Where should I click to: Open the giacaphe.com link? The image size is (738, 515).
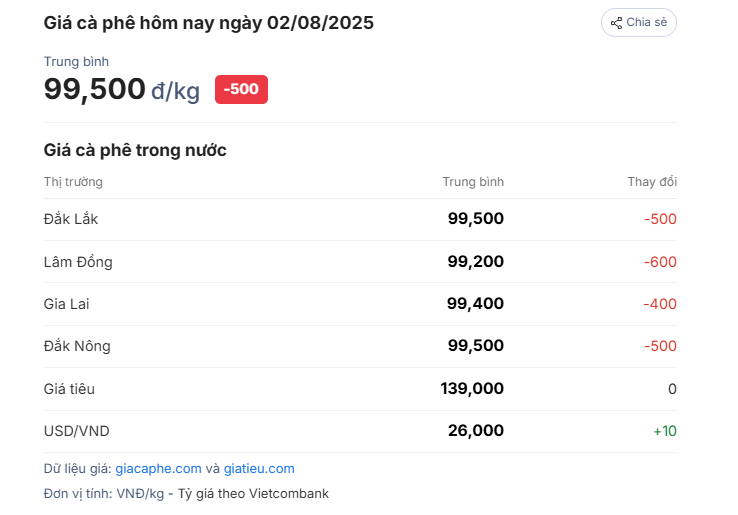(158, 469)
